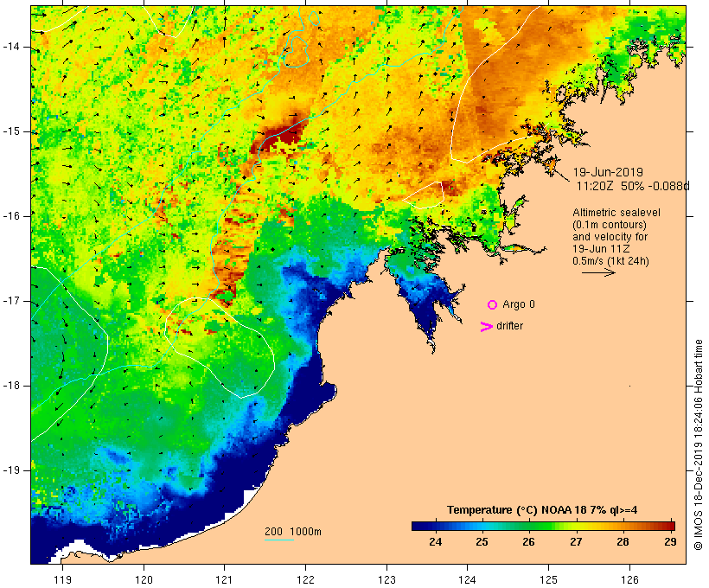Click the '19-Jun-2019' date label
The image size is (709, 588).
tap(608, 172)
